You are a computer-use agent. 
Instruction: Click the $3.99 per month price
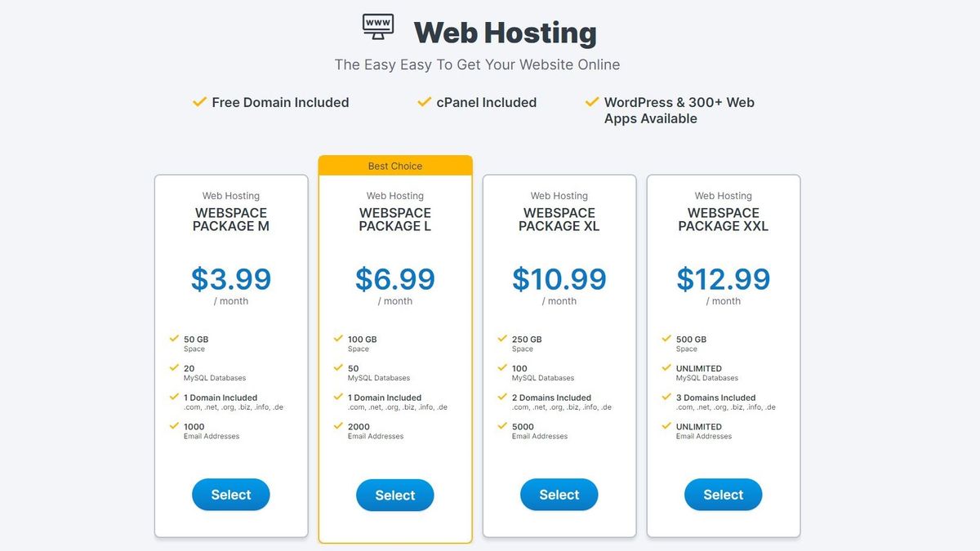231,280
